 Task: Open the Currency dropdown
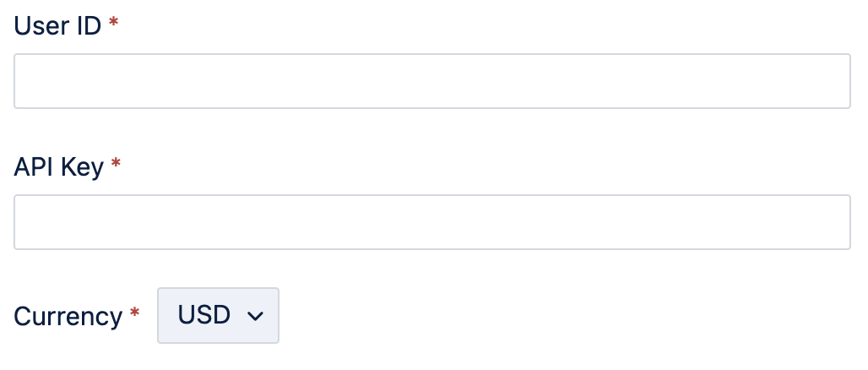pyautogui.click(x=218, y=316)
